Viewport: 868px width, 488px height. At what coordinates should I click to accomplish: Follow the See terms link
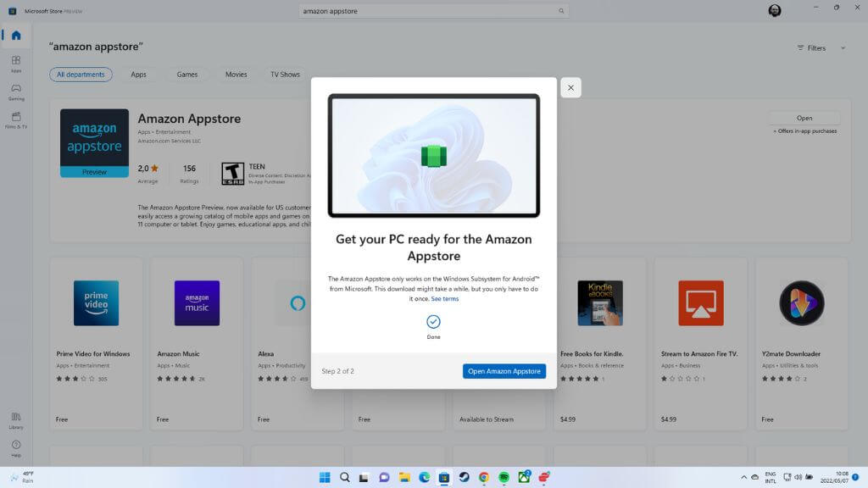click(x=444, y=299)
